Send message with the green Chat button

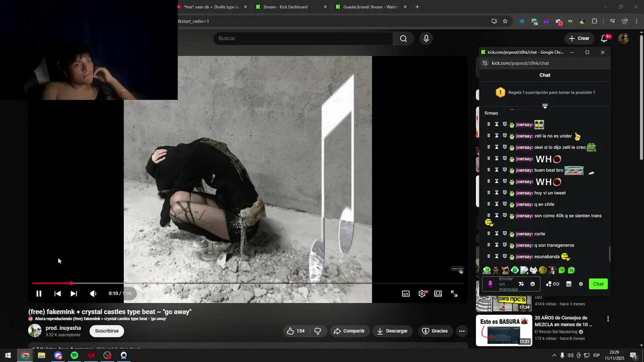[x=598, y=284]
